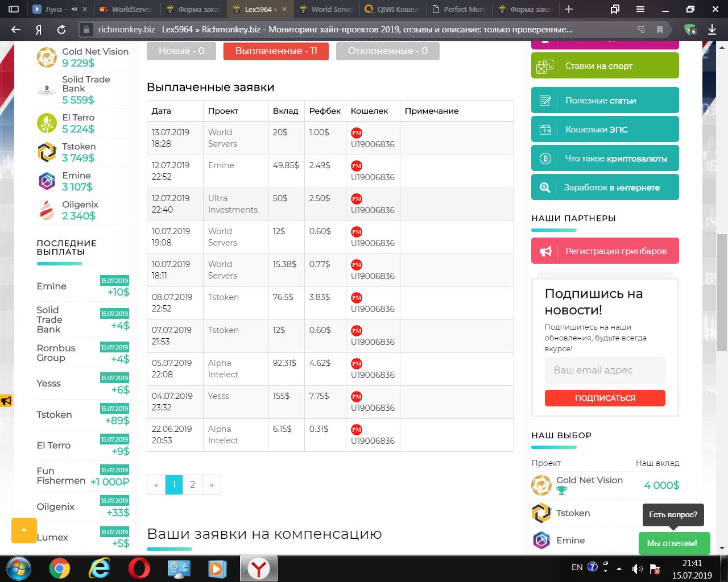
Task: Open the media player taskbar icon
Action: pyautogui.click(x=217, y=568)
